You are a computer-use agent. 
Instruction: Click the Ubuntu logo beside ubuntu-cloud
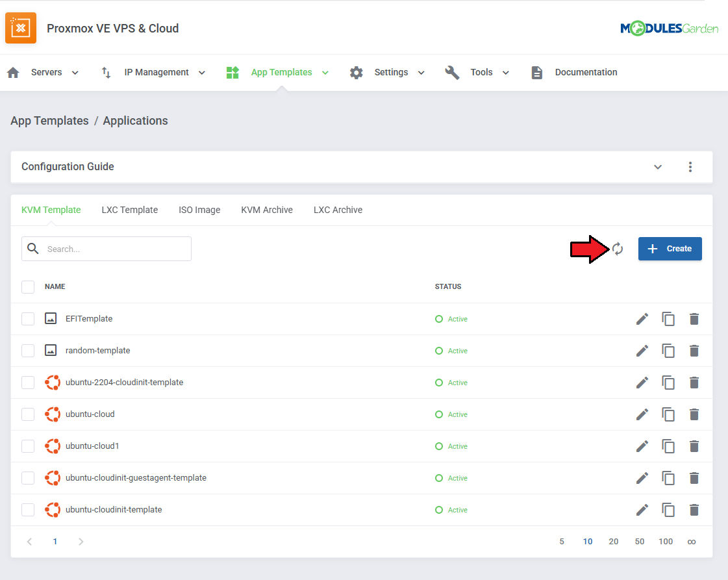[53, 414]
